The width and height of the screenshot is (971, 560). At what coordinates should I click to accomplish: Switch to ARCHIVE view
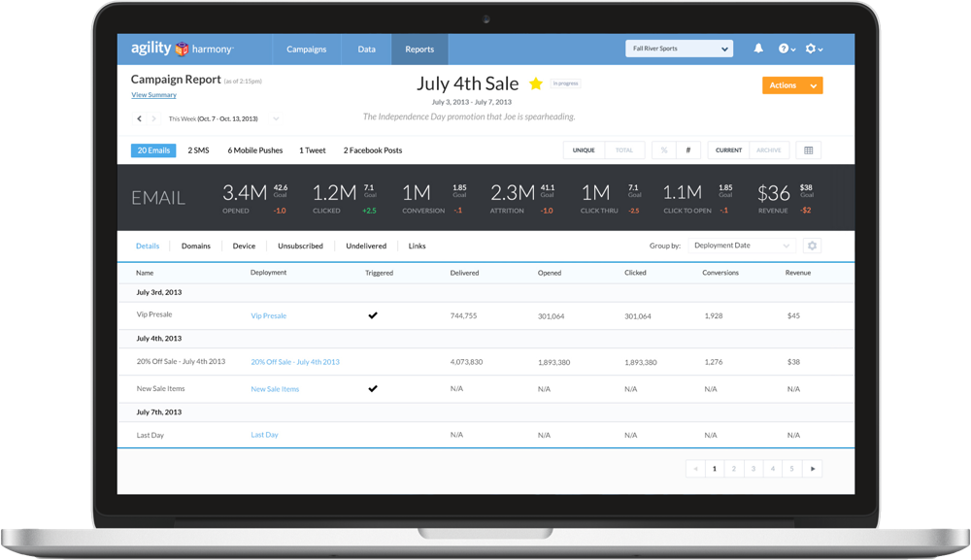(768, 149)
